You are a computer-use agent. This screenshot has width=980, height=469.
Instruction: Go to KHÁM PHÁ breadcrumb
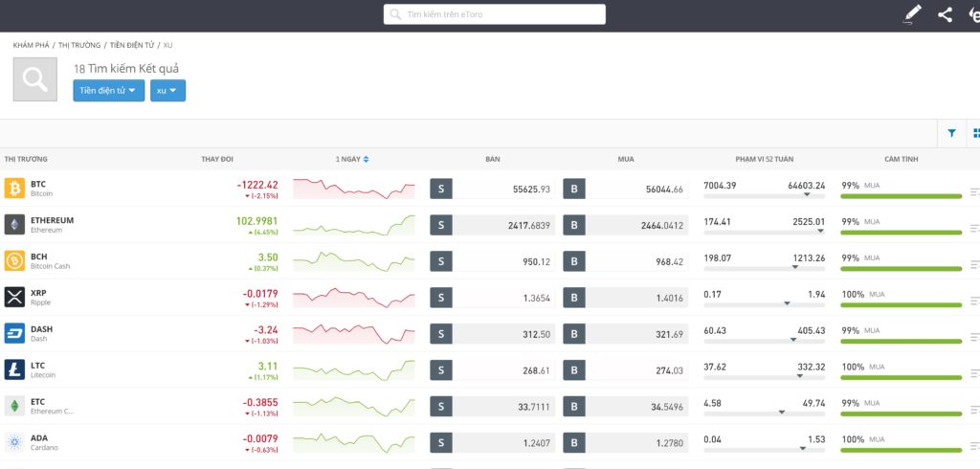[x=31, y=46]
